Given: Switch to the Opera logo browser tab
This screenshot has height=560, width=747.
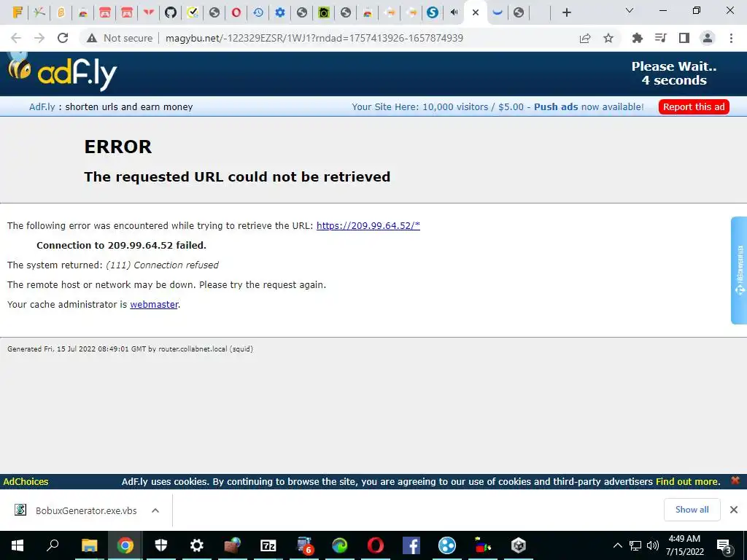Looking at the screenshot, I should (x=236, y=12).
